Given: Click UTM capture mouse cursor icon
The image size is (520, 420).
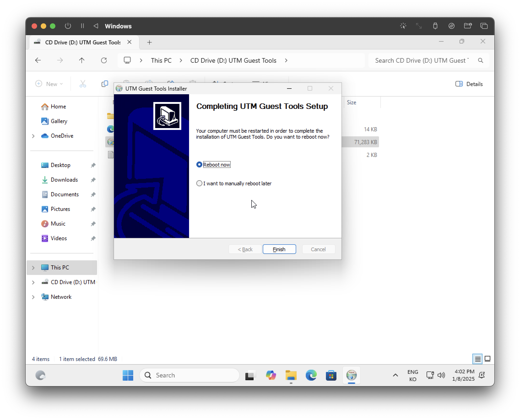Looking at the screenshot, I should pos(403,26).
